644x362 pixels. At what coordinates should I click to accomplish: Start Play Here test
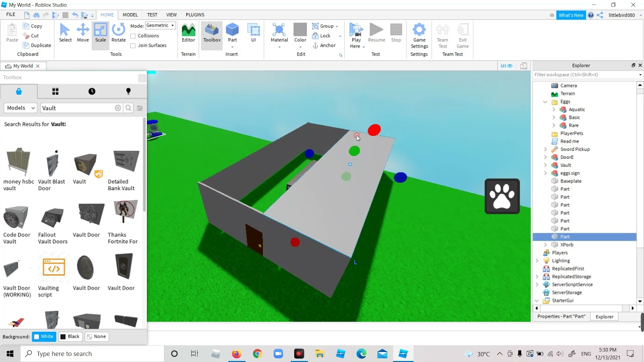coord(356,35)
